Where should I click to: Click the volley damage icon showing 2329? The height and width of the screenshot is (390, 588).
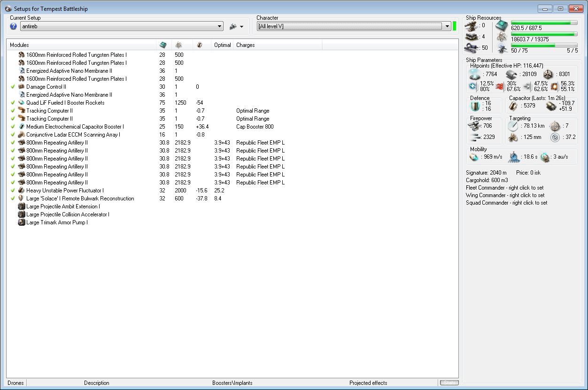point(475,137)
